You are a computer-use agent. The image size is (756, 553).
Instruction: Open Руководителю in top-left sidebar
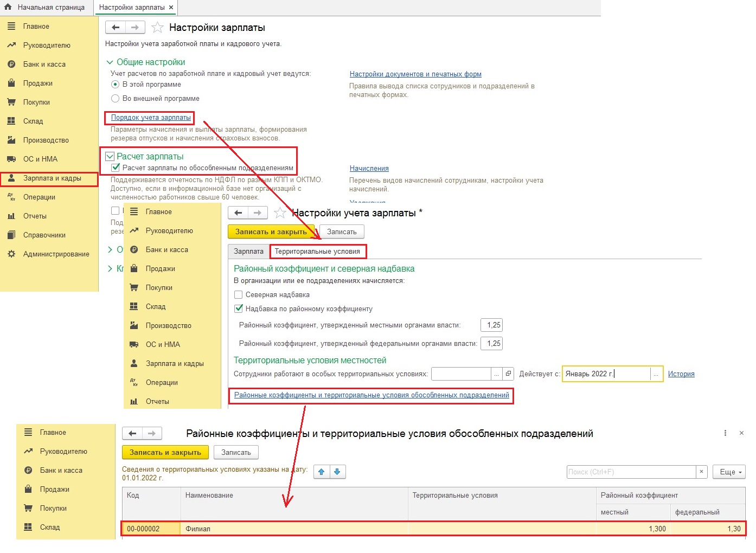point(47,45)
